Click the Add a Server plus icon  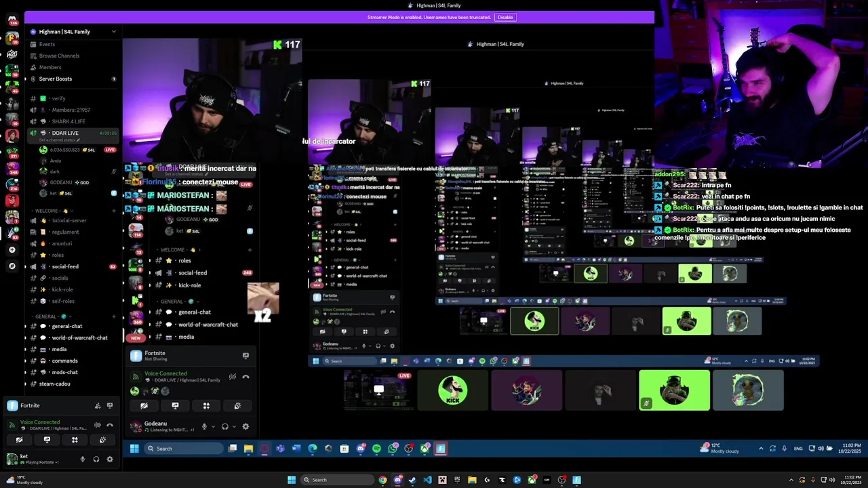pyautogui.click(x=12, y=250)
